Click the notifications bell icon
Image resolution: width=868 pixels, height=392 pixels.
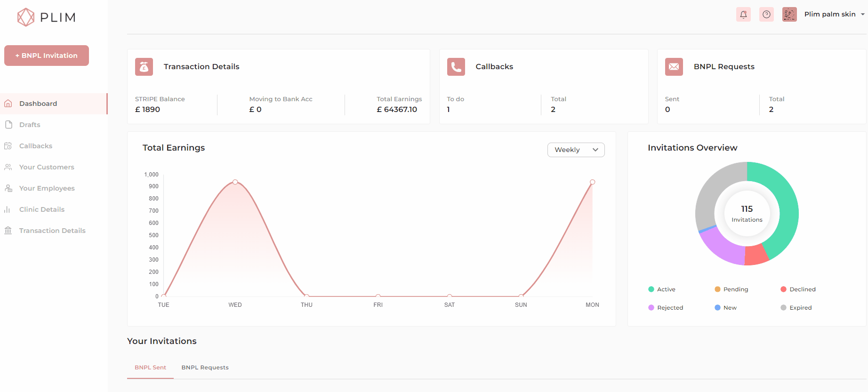[x=743, y=15]
